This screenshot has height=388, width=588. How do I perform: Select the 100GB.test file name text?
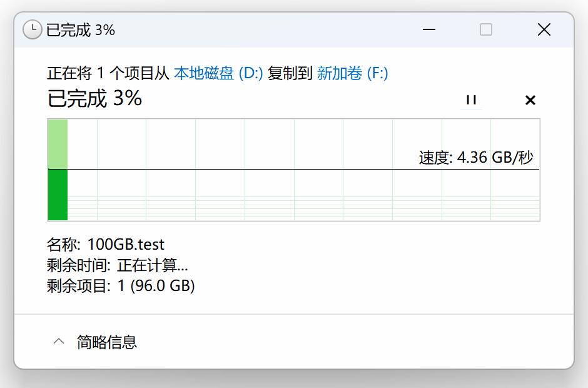(126, 244)
